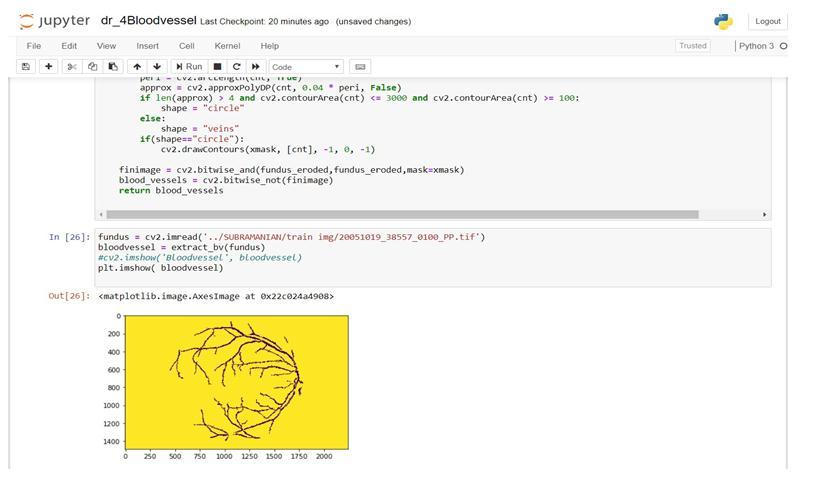Click the 'return blood_vessels' code line
The height and width of the screenshot is (481, 821).
pos(171,191)
